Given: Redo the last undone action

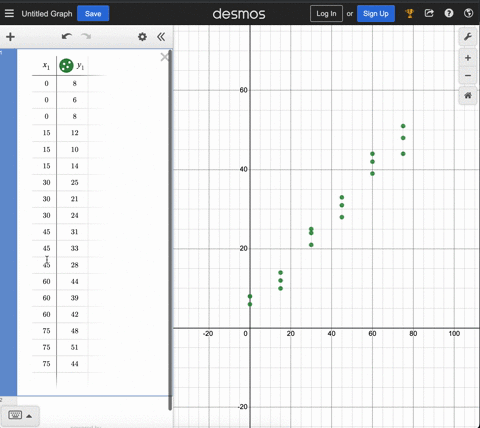Looking at the screenshot, I should tap(86, 36).
